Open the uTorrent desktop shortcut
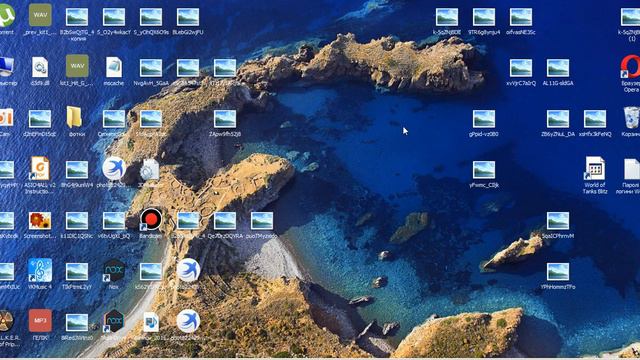 pos(6,16)
